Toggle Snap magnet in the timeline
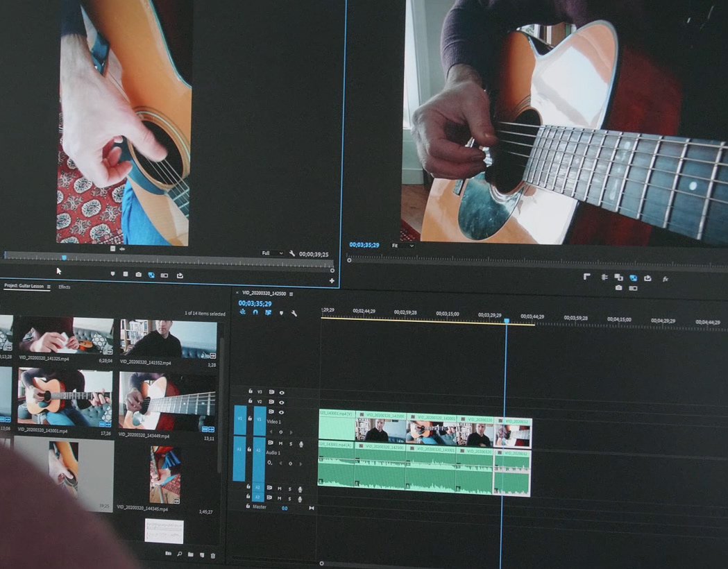Screen dimensions: 728x569 pyautogui.click(x=255, y=312)
